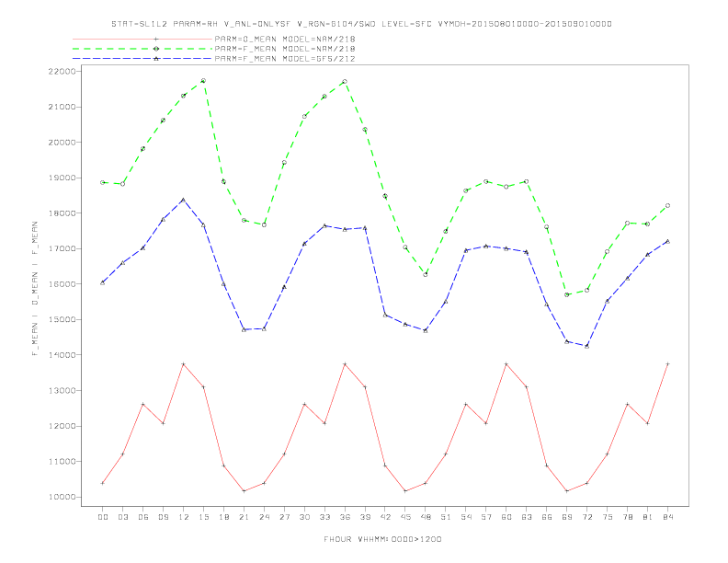This screenshot has width=728, height=563.
Task: Click x-axis tick label 30
Action: pos(304,517)
